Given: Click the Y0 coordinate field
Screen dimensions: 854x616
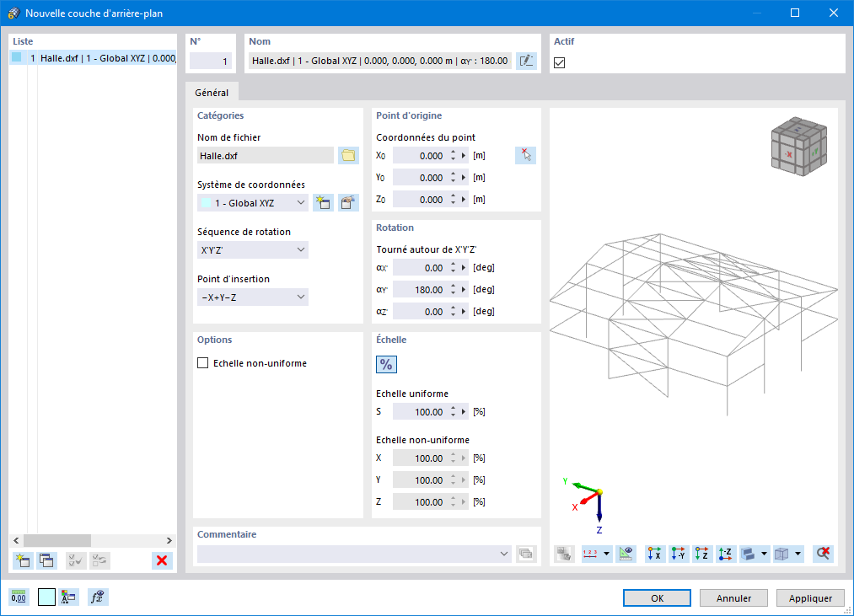Looking at the screenshot, I should click(x=420, y=178).
